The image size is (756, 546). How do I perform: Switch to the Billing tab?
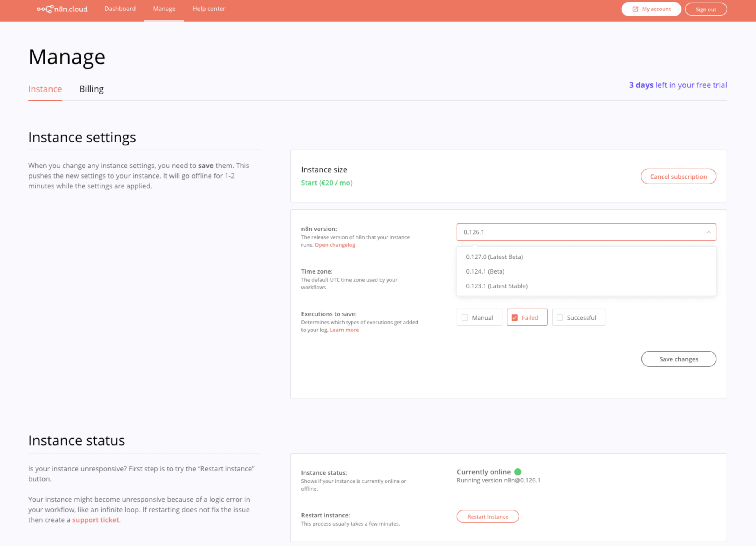coord(91,89)
